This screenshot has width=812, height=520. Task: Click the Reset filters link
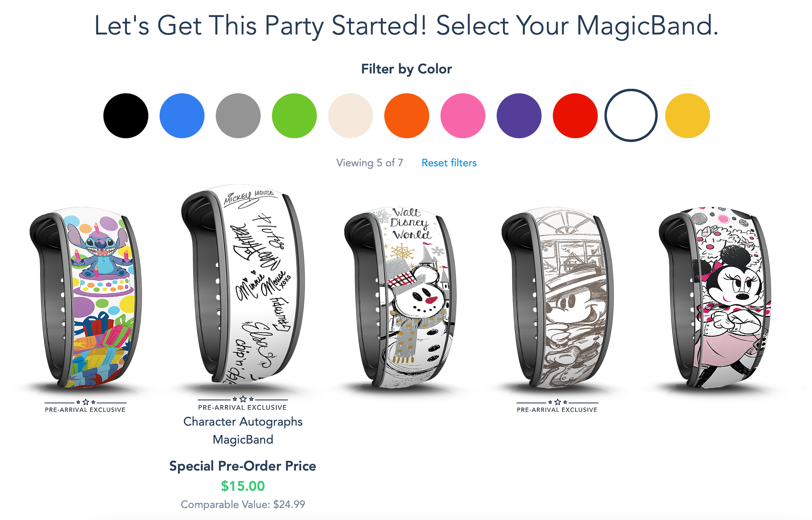coord(449,163)
